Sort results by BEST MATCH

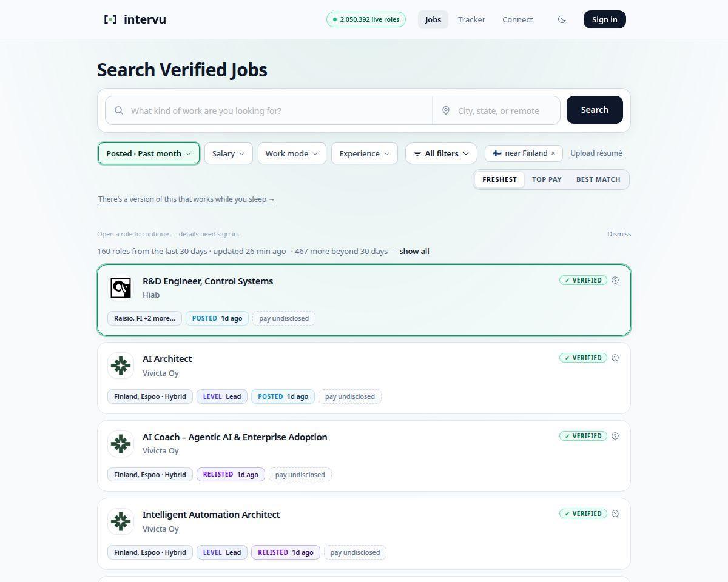pos(598,179)
